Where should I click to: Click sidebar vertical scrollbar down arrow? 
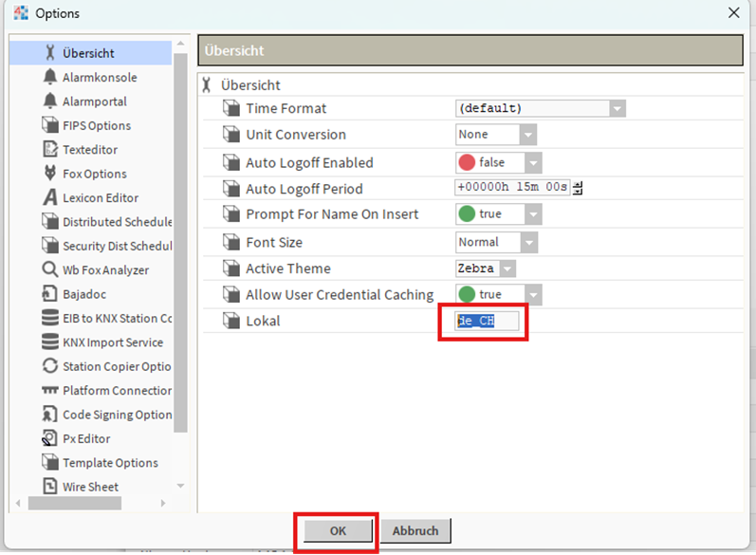181,486
